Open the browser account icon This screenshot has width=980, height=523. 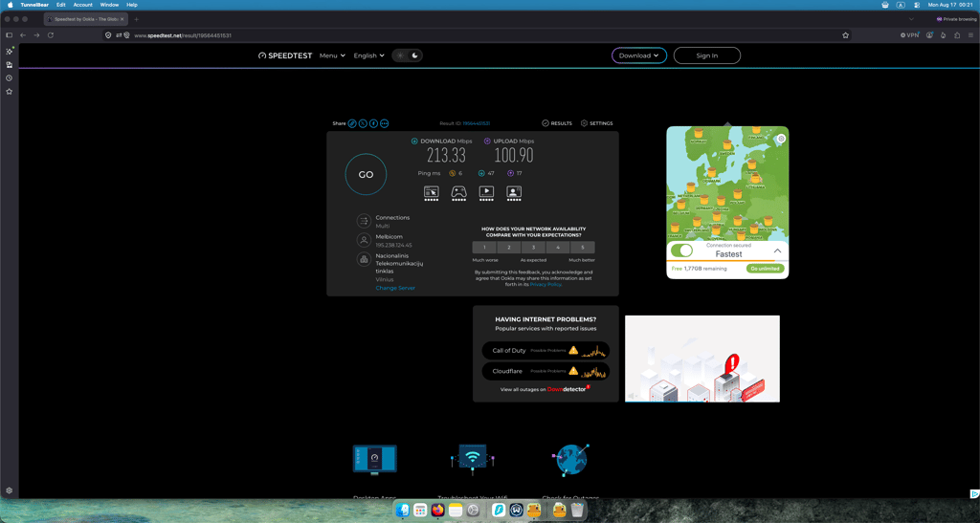point(929,35)
